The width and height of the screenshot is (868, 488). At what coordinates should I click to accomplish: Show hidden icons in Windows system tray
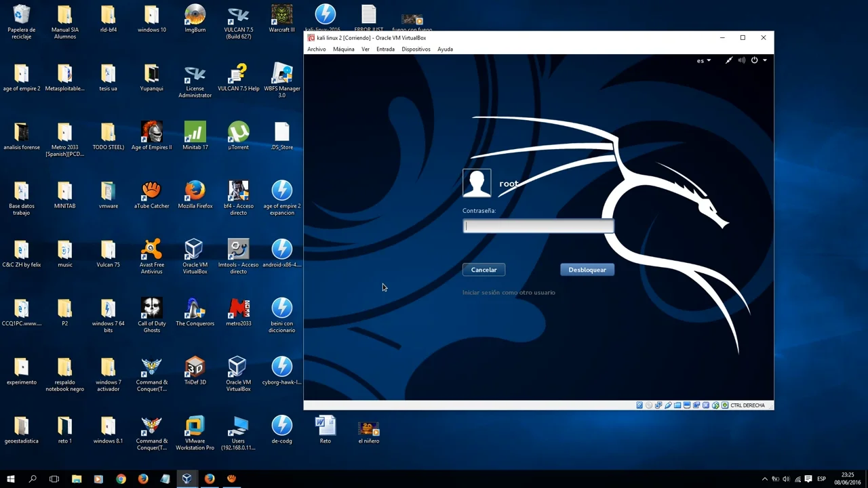point(765,479)
